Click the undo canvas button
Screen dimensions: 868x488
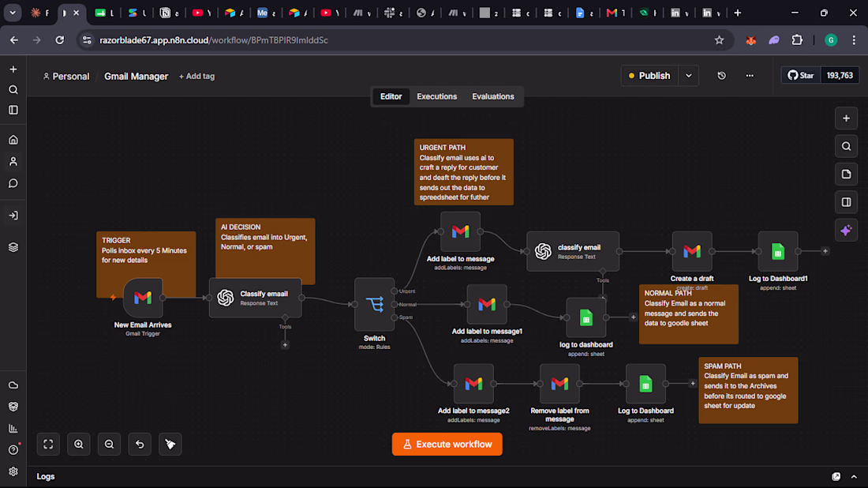pyautogui.click(x=140, y=445)
